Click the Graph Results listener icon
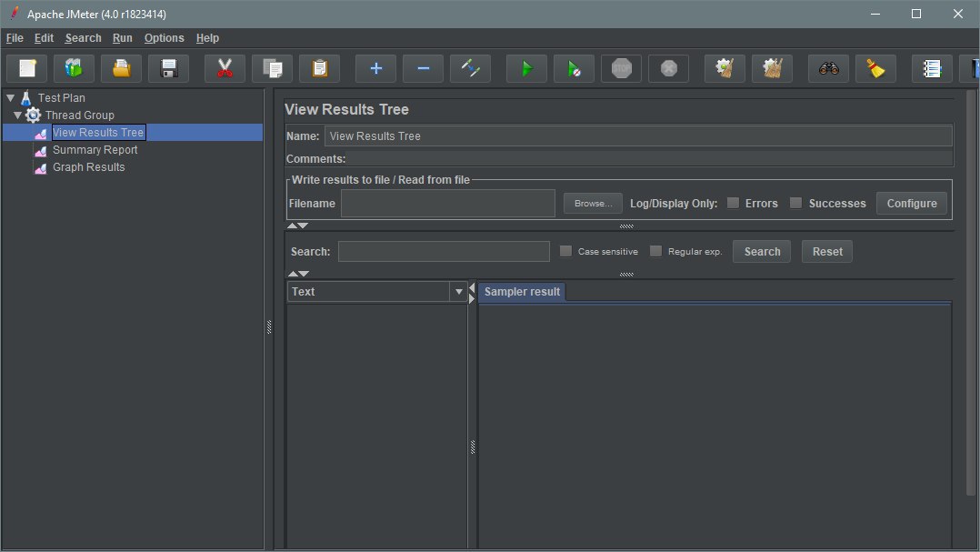This screenshot has height=552, width=980. pos(41,168)
